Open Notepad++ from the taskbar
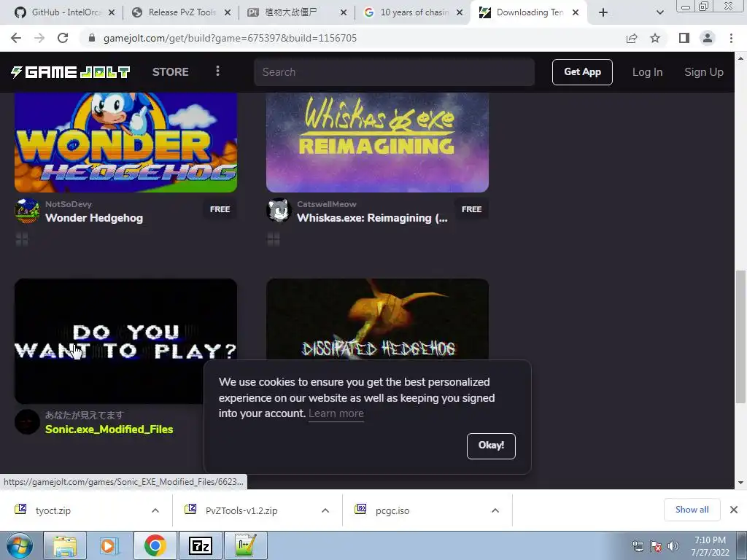The width and height of the screenshot is (747, 560). pos(245,545)
